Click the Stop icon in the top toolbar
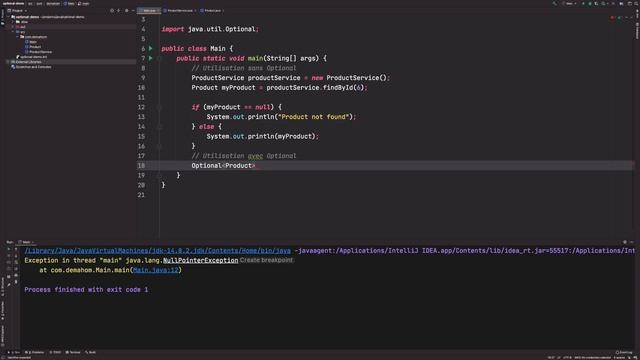Screen dimensions: 640x360 click(x=613, y=4)
